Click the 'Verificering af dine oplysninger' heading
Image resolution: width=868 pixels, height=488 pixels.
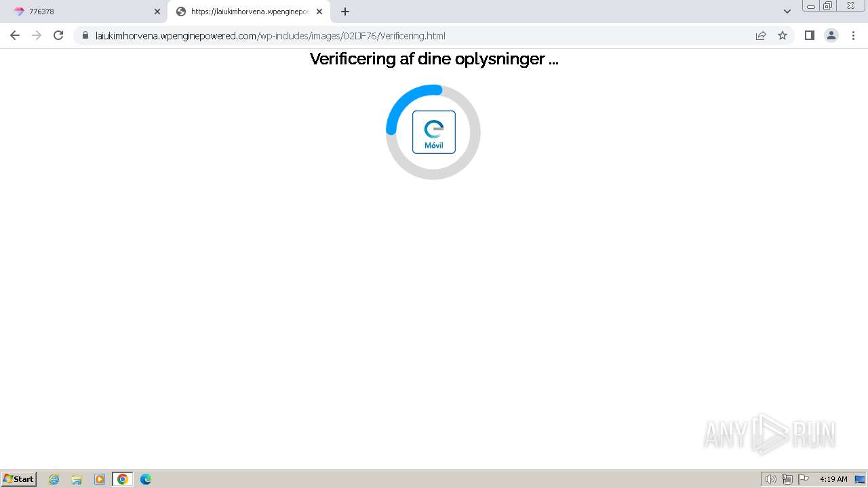point(434,59)
